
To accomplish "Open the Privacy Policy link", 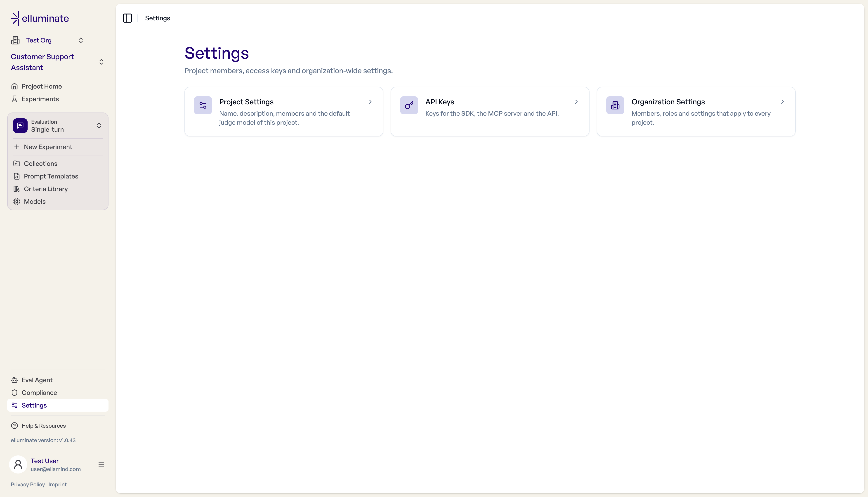I will click(28, 484).
